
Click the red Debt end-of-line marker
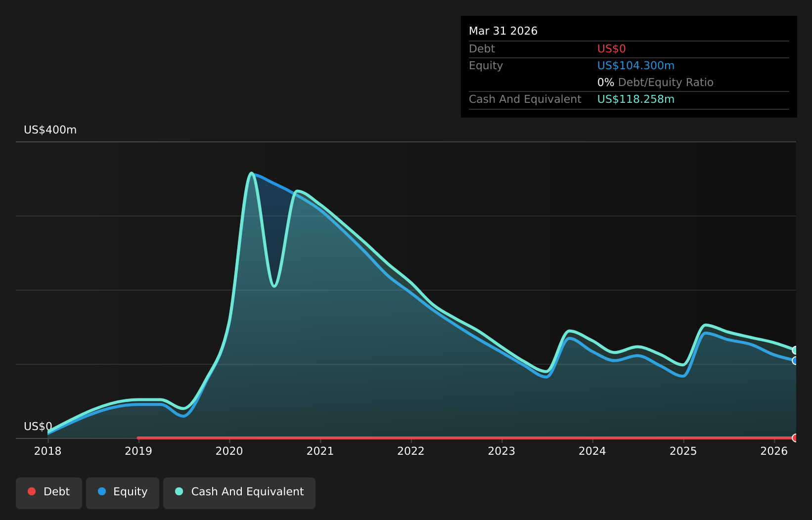coord(795,438)
